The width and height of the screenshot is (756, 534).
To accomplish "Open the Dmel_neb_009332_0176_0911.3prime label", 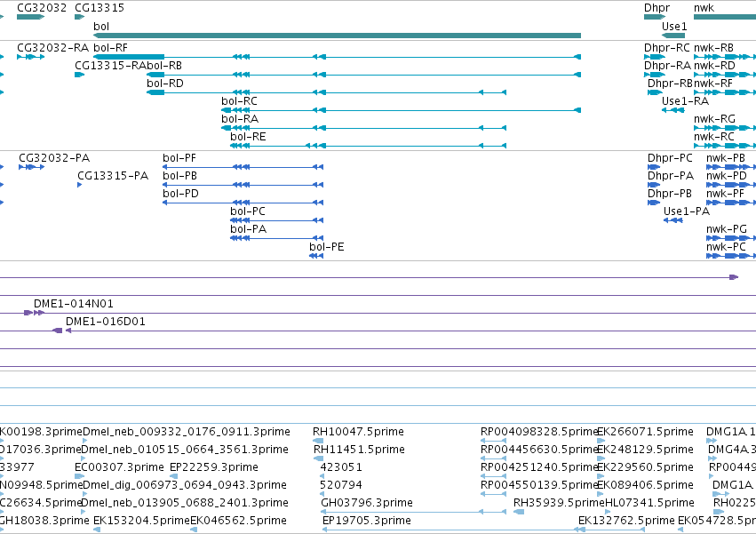I will coord(187,431).
